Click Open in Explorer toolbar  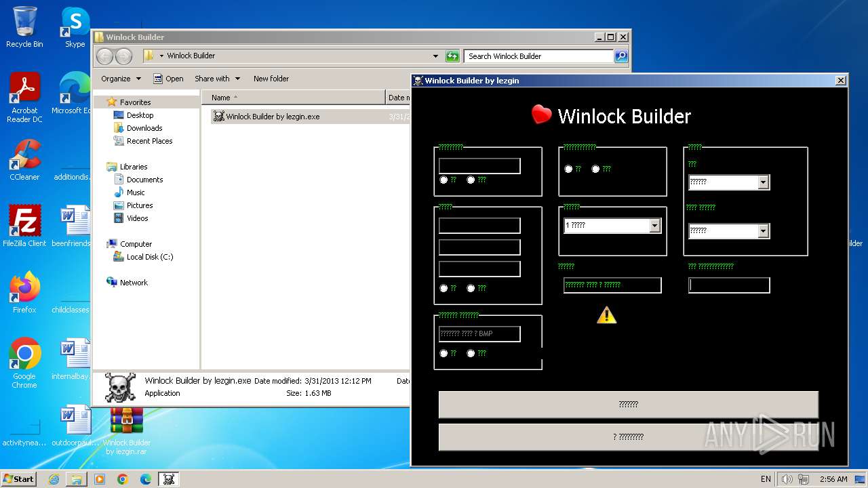[168, 79]
